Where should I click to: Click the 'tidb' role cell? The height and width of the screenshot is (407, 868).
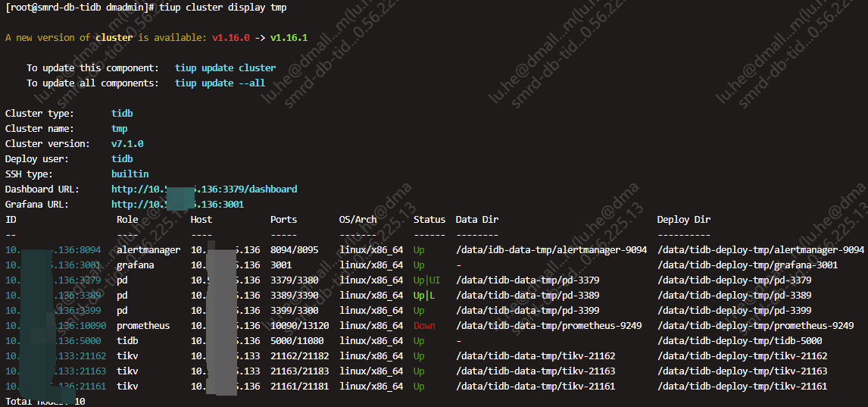pos(127,340)
